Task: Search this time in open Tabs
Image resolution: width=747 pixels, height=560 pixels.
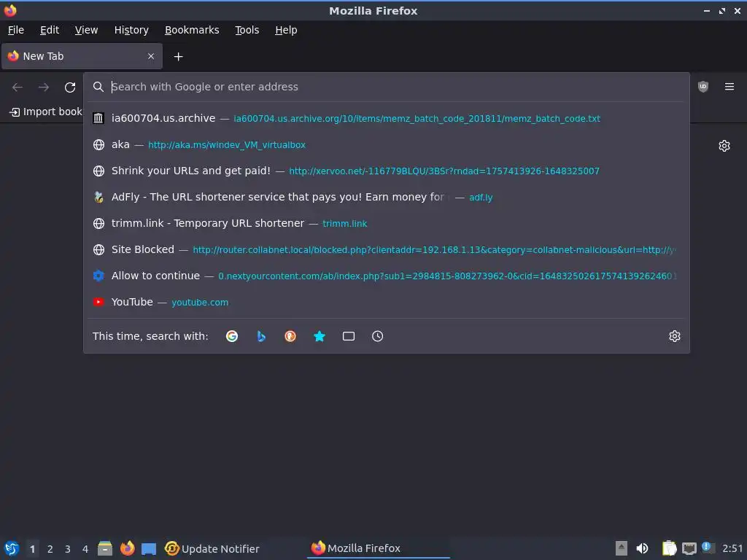Action: tap(349, 336)
